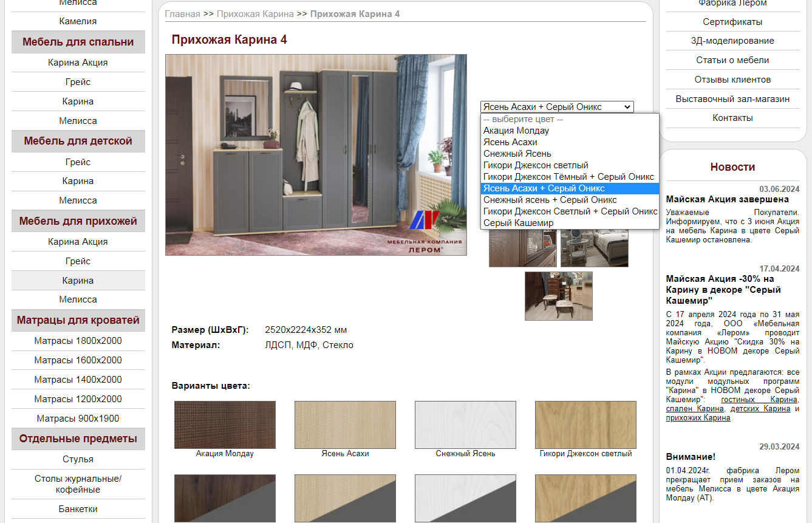Follow the 'гостиных Карина' news link
The height and width of the screenshot is (523, 812).
759,400
